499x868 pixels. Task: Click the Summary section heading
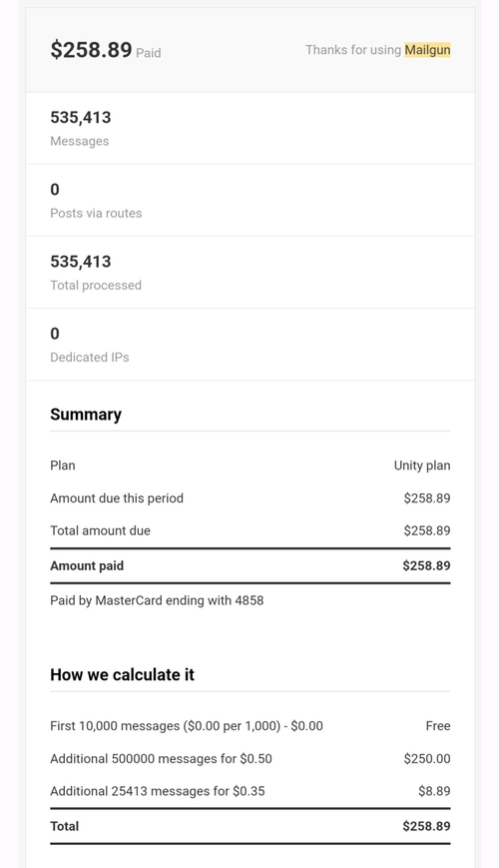(x=86, y=415)
